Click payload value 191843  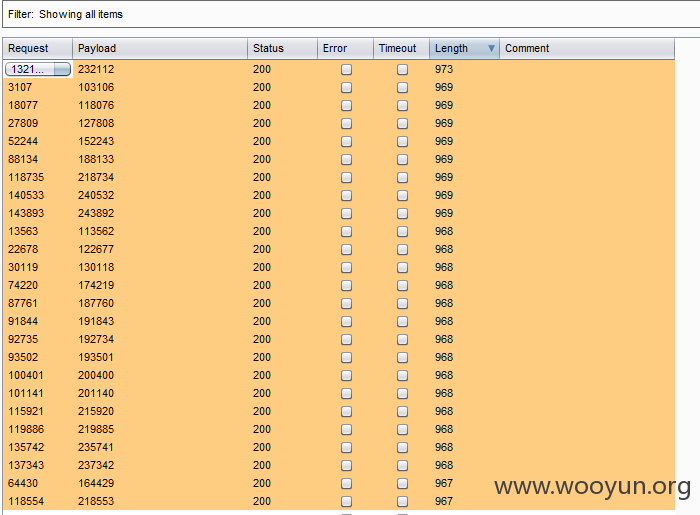point(96,321)
